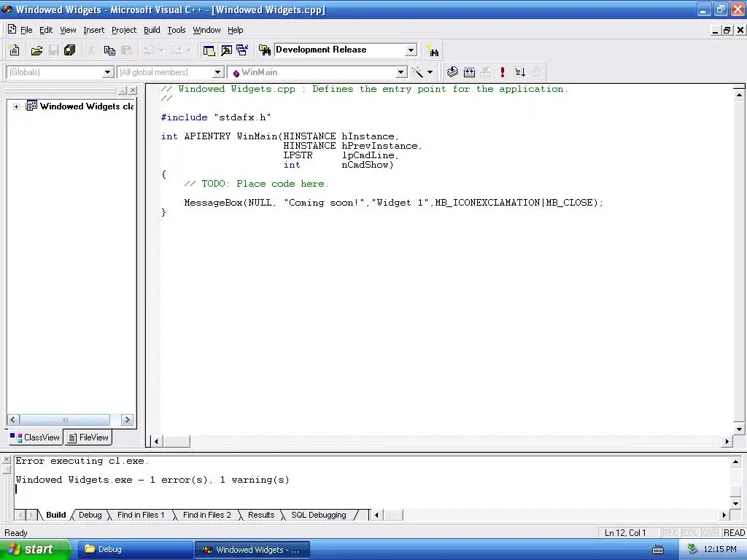Open the Project menu
This screenshot has height=560, width=747.
click(x=124, y=30)
